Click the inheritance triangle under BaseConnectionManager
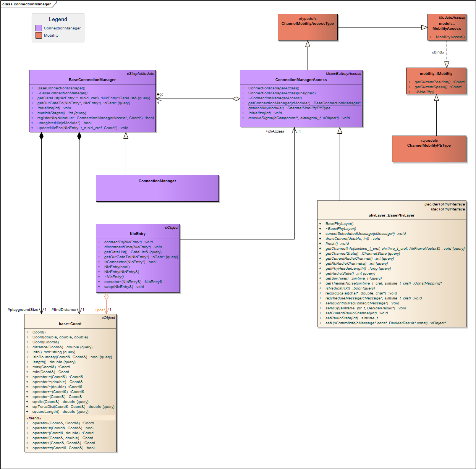476x469 pixels. point(126,136)
